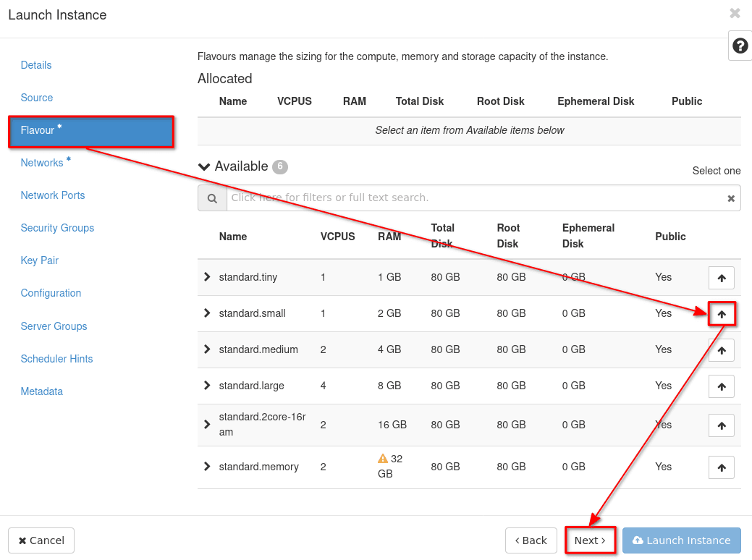Clear the filter search with x icon
Screen dimensions: 752x560
pyautogui.click(x=731, y=198)
